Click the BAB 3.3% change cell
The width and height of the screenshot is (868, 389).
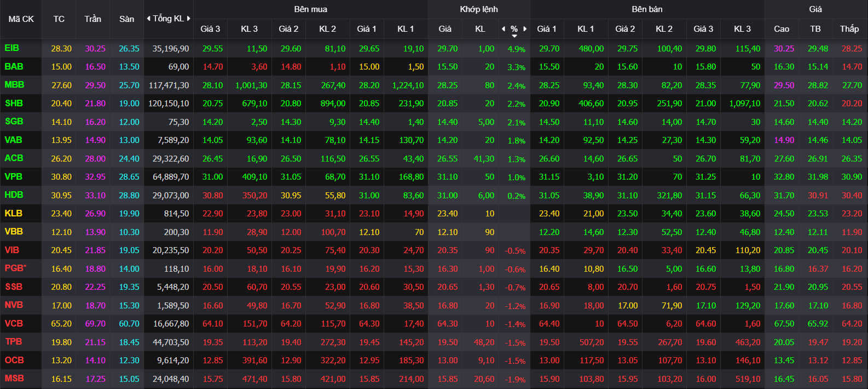point(517,67)
